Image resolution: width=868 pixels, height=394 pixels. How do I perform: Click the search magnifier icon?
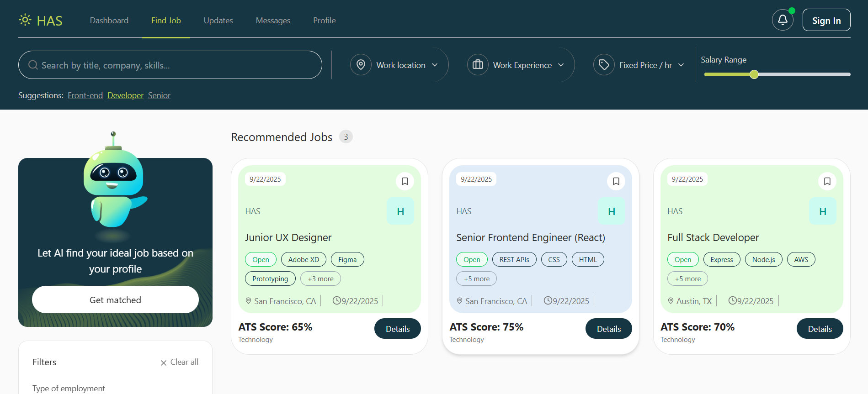click(33, 65)
